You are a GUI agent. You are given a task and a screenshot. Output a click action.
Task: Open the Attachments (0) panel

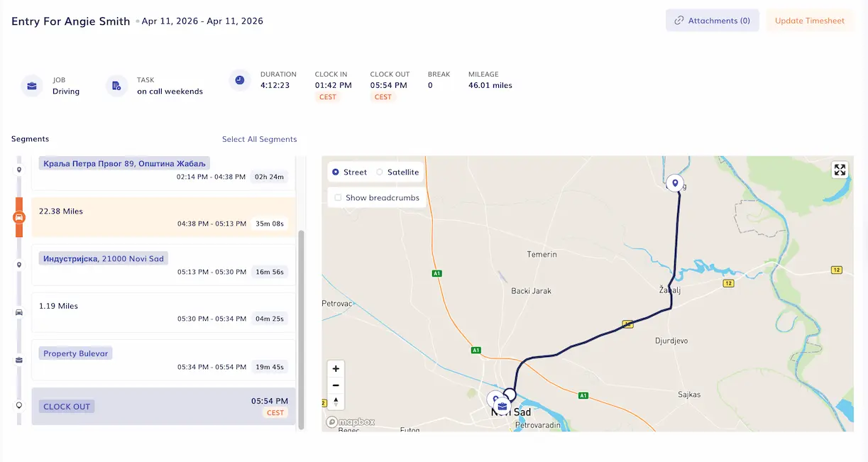[712, 20]
